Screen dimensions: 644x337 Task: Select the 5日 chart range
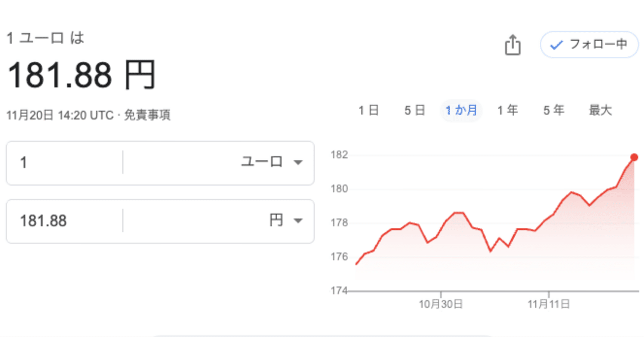(414, 110)
